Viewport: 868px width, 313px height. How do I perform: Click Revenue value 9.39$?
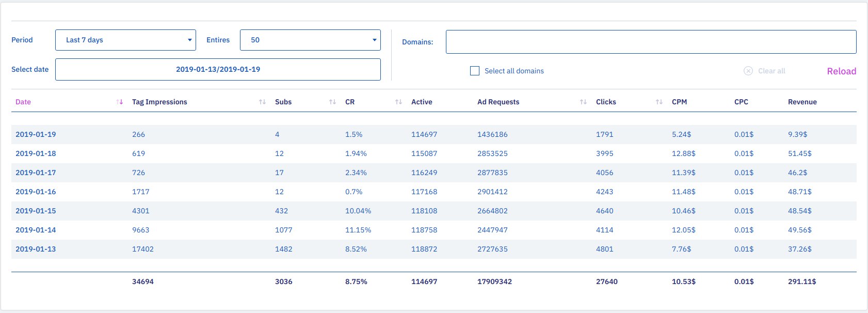798,134
